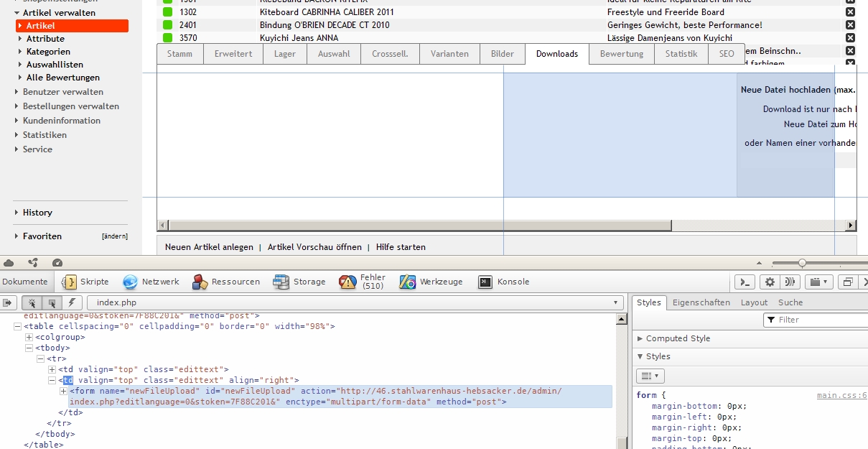Show the Fehler (510) error panel
868x449 pixels.
(x=362, y=282)
